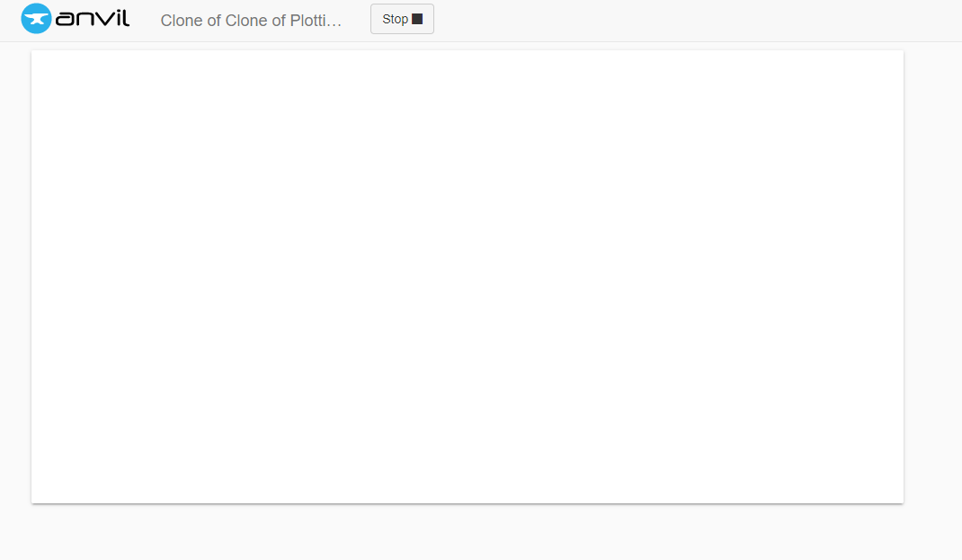962x560 pixels.
Task: Click the gray area below the white card
Action: click(468, 532)
